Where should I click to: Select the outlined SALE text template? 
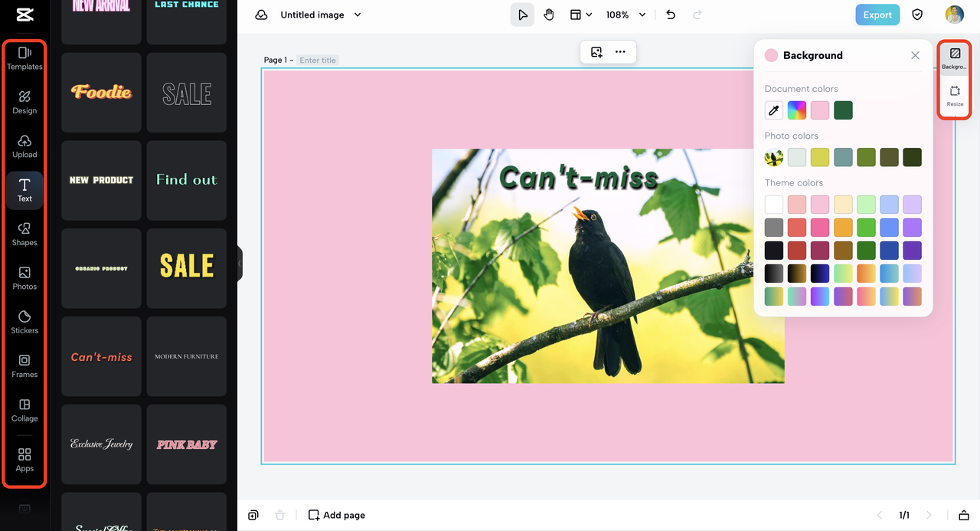pyautogui.click(x=187, y=93)
